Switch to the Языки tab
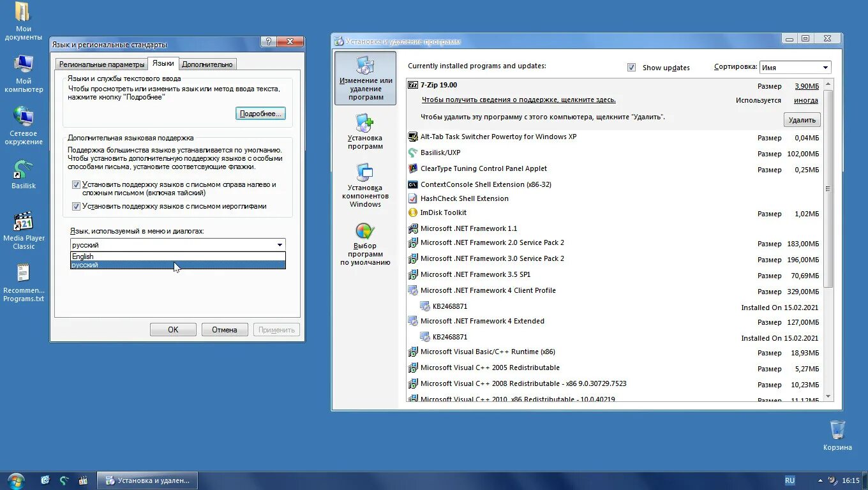This screenshot has height=490, width=868. (x=163, y=63)
